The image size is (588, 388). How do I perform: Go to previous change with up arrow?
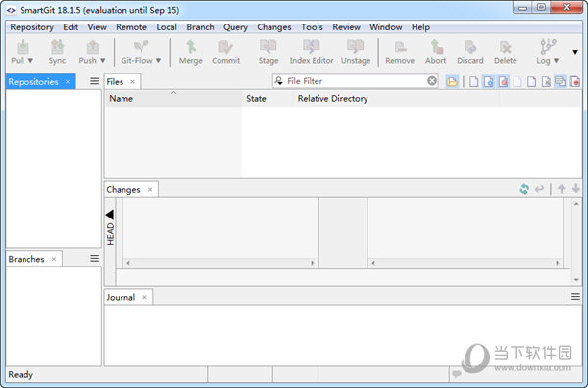[x=562, y=189]
